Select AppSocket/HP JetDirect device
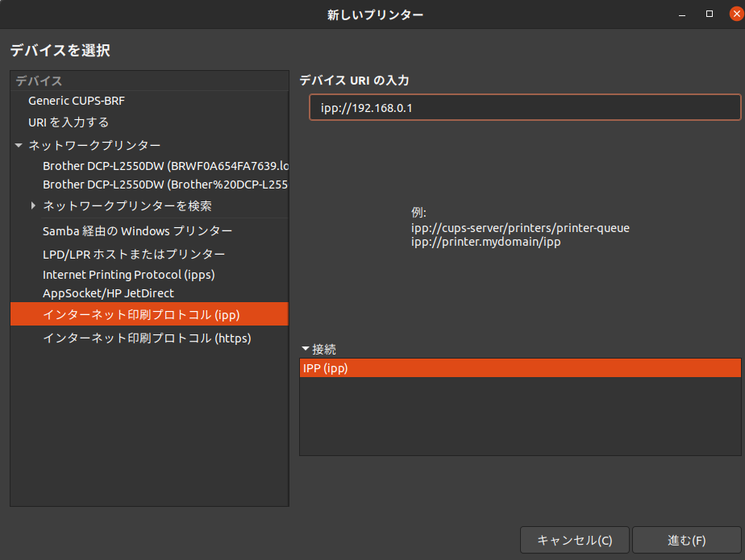 108,293
